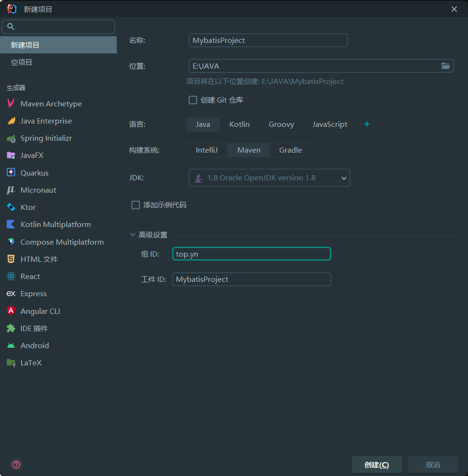Screen dimensions: 468x476
Task: Select 空项目 in the left list
Action: [22, 62]
